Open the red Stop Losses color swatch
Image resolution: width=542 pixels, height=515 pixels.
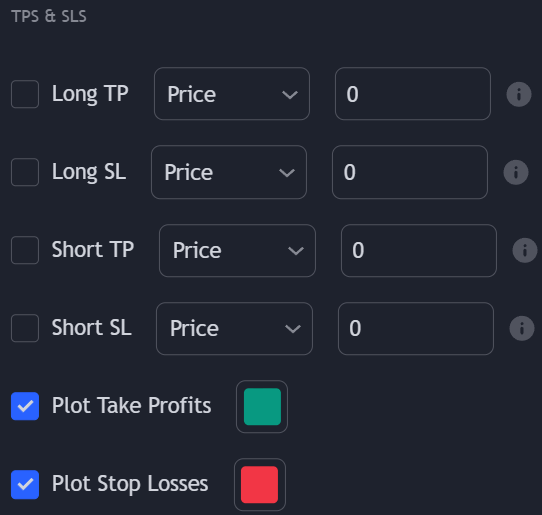(x=260, y=485)
